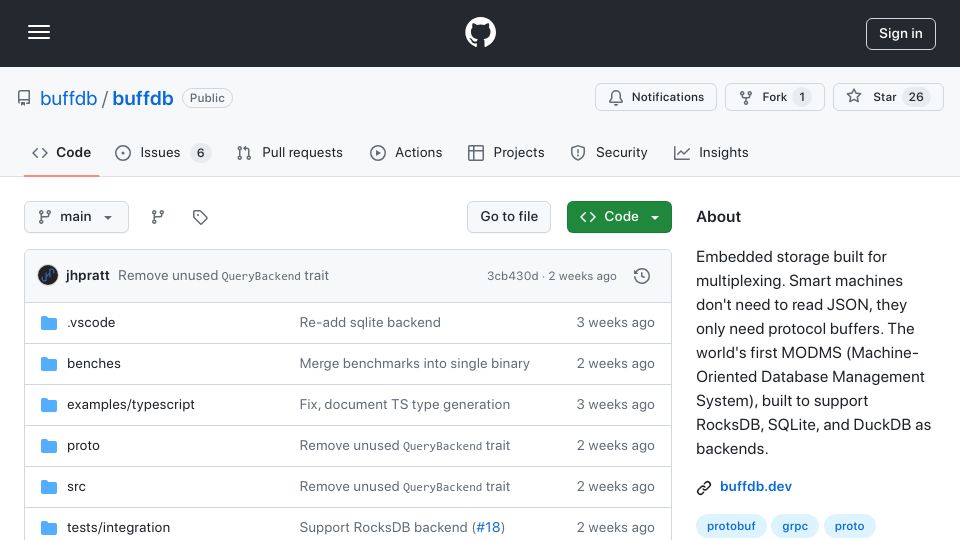Click the Notifications bell button

pos(656,97)
